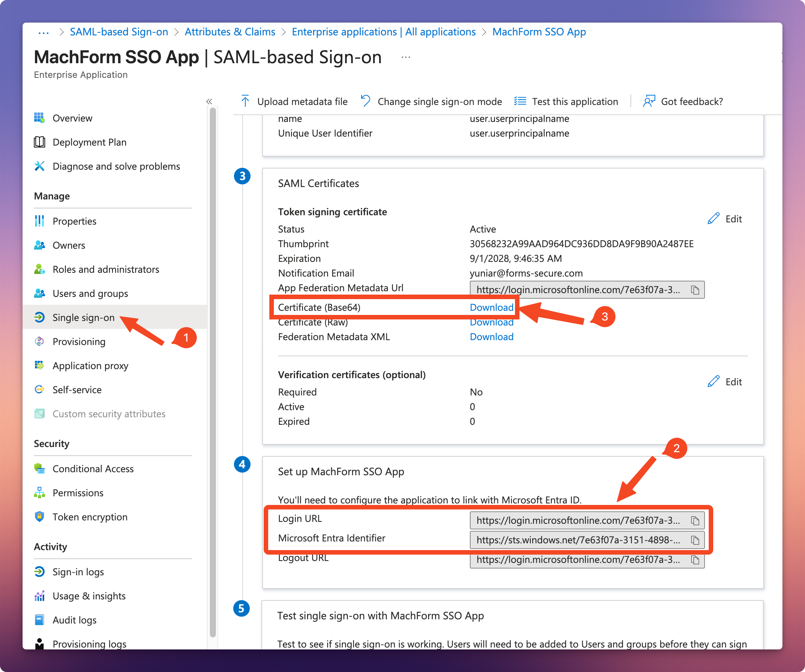Click the Upload metadata file arrow icon

(x=245, y=102)
